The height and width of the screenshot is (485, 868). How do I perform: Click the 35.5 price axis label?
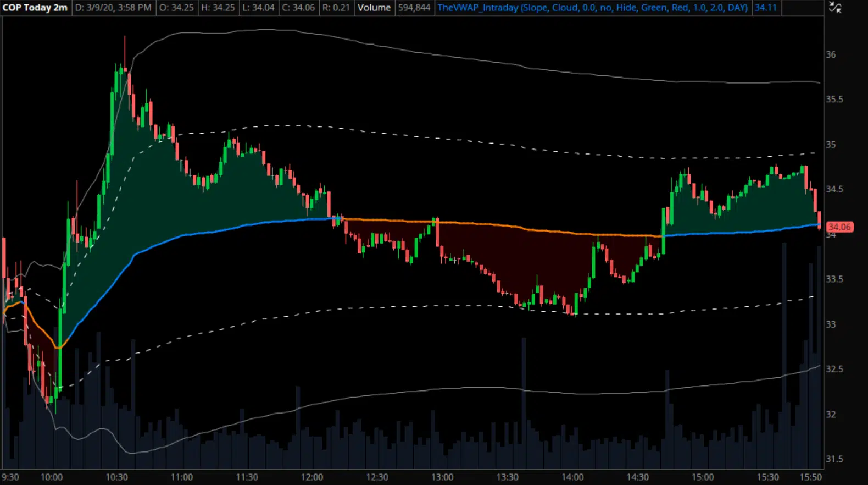pyautogui.click(x=834, y=100)
